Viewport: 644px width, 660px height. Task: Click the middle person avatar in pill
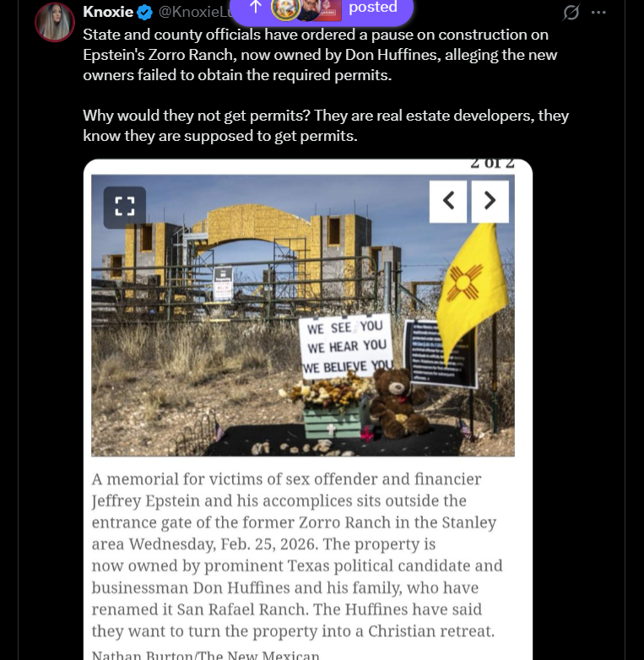[x=308, y=9]
